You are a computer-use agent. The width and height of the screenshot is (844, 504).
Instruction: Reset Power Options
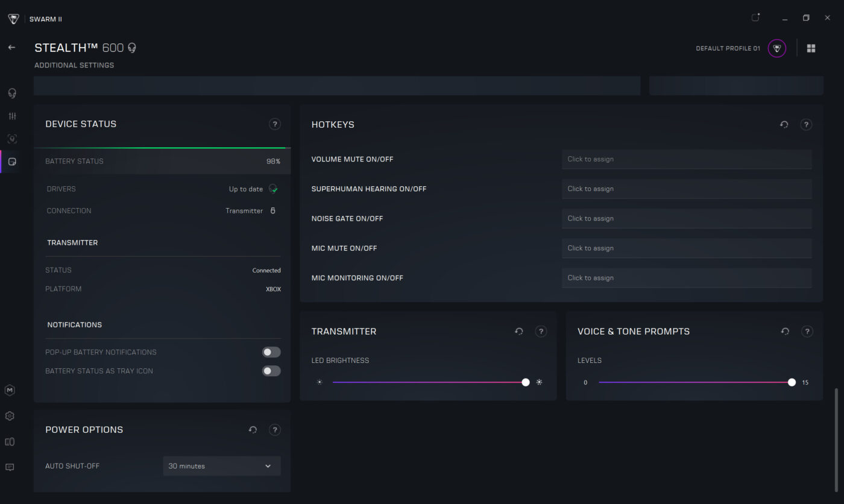(253, 430)
